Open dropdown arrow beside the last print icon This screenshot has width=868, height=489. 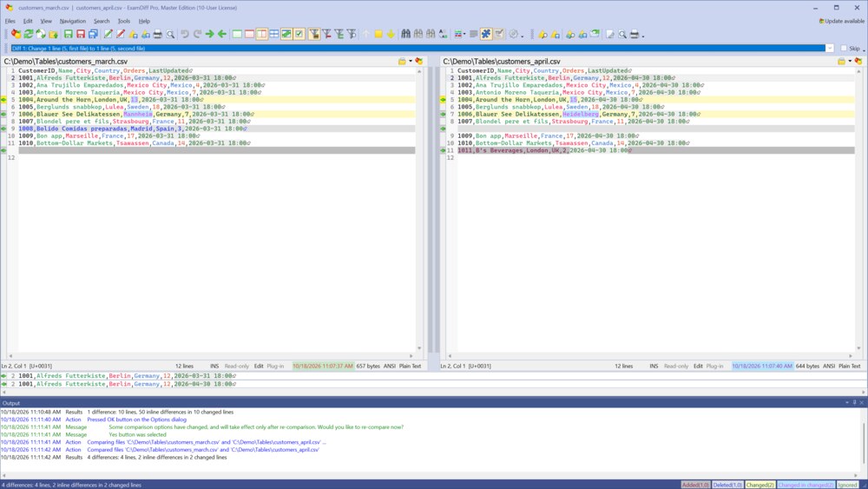[642, 36]
